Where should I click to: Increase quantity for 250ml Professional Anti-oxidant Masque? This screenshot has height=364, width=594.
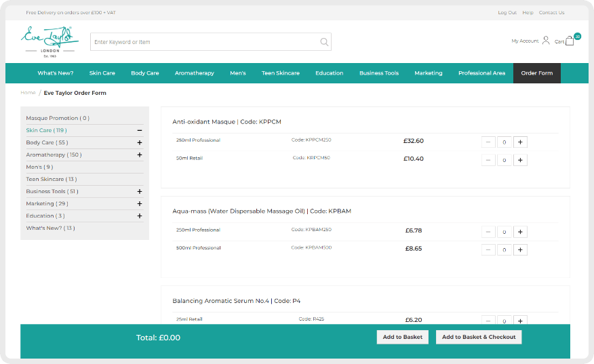520,142
